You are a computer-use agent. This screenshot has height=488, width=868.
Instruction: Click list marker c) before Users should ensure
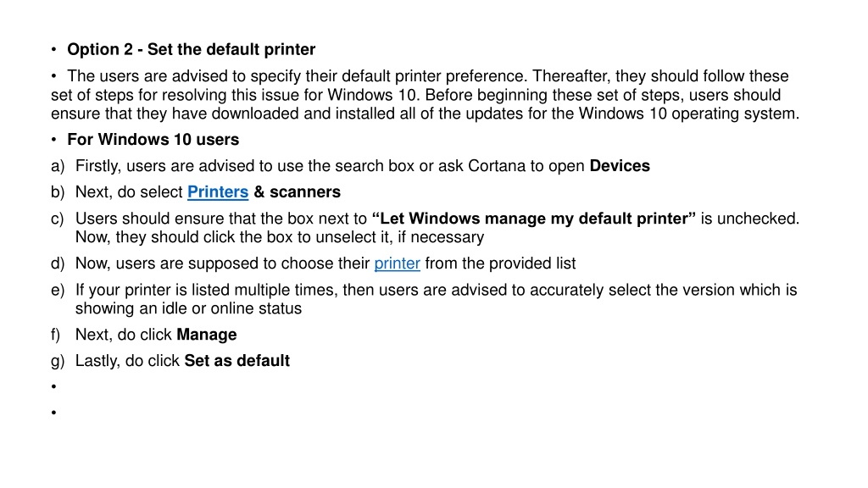pyautogui.click(x=58, y=219)
